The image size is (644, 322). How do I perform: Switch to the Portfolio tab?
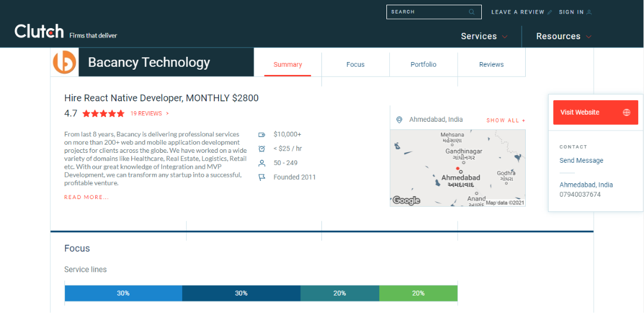tap(423, 64)
